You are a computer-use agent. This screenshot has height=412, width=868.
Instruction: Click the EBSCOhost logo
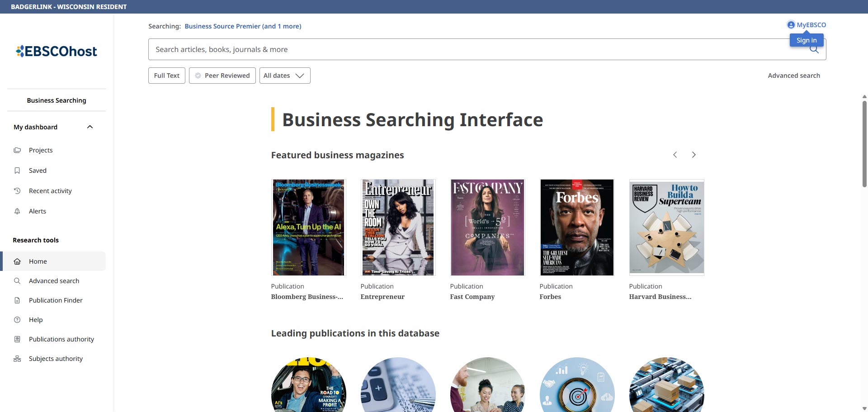[x=57, y=51]
